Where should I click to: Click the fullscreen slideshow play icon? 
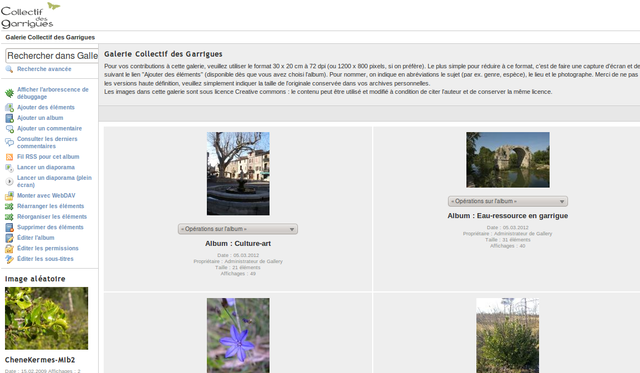point(9,181)
